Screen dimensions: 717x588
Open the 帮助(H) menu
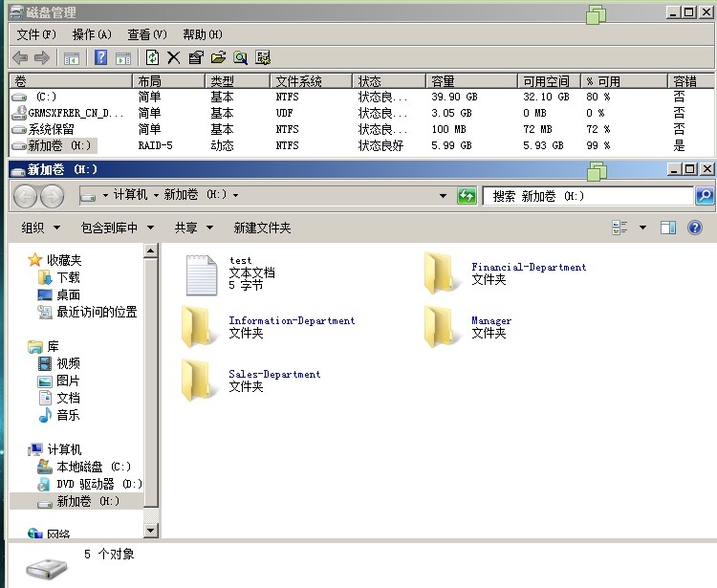[x=202, y=34]
